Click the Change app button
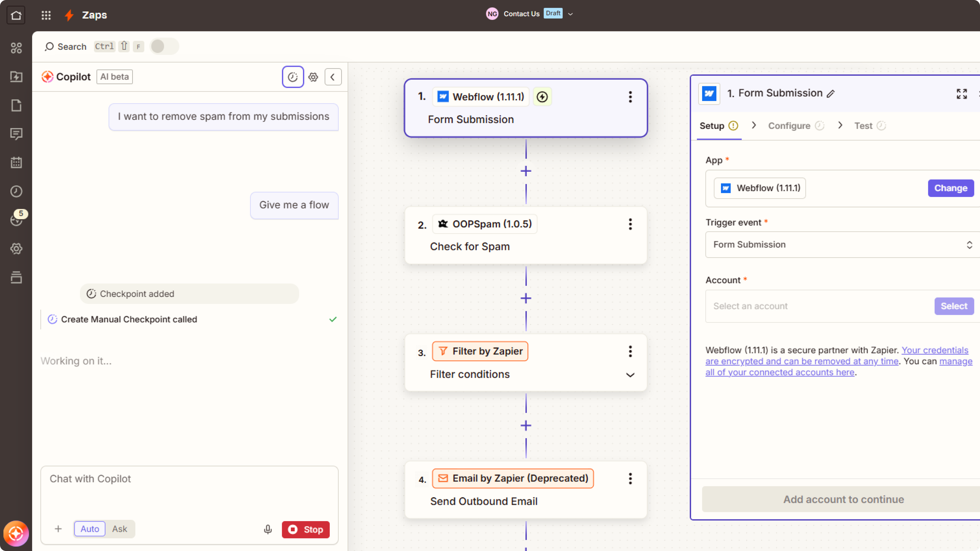Viewport: 980px width, 551px height. (950, 188)
